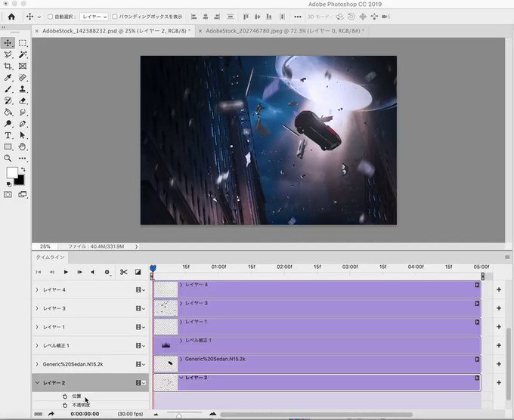The image size is (514, 420).
Task: Expand the Generic%20Sedan.N15.2k track
Action: click(37, 364)
